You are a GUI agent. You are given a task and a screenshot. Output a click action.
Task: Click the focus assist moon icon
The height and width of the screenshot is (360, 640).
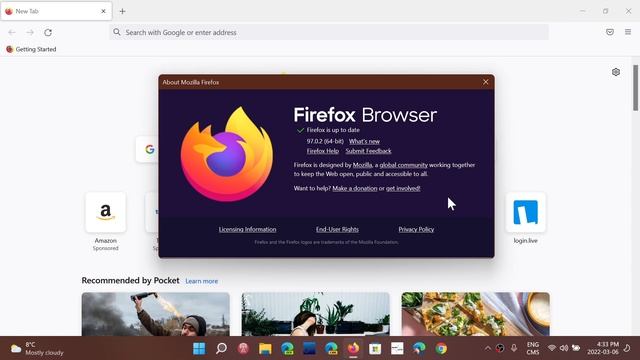point(627,349)
